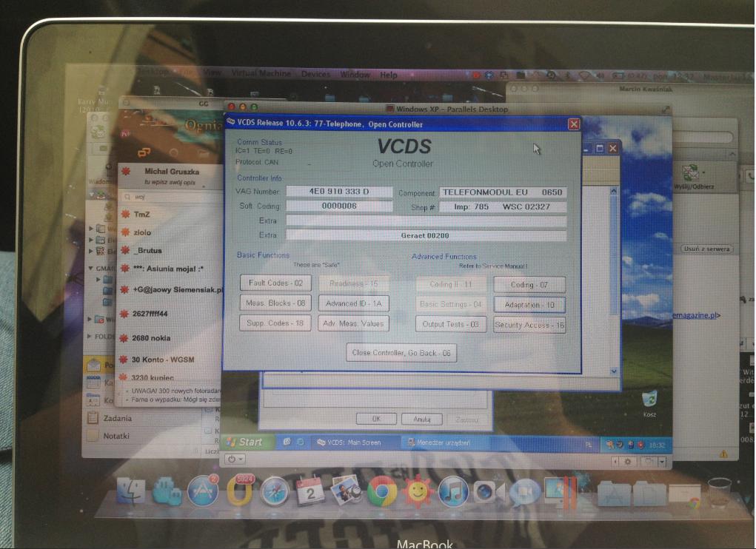Launch Safari from the Dock
The height and width of the screenshot is (549, 756).
275,491
